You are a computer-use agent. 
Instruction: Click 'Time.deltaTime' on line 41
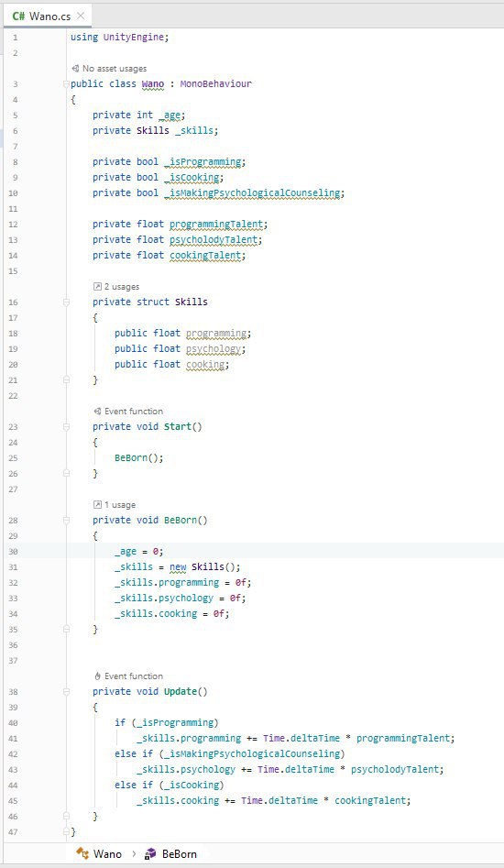tap(301, 738)
